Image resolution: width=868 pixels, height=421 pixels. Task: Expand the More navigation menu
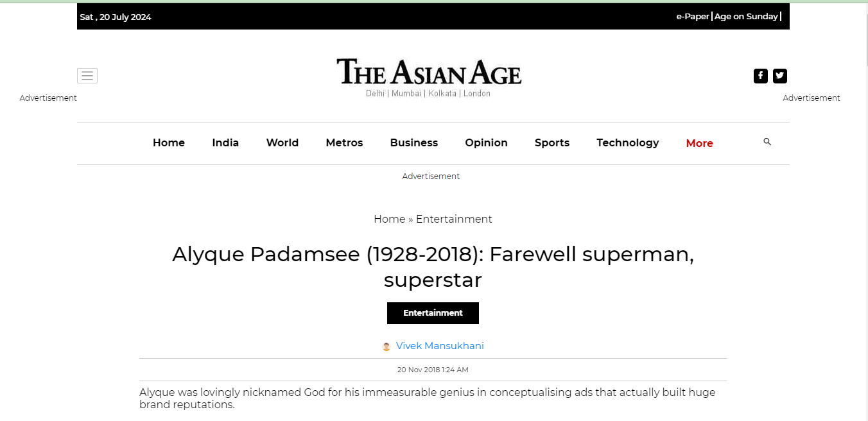[x=699, y=143]
